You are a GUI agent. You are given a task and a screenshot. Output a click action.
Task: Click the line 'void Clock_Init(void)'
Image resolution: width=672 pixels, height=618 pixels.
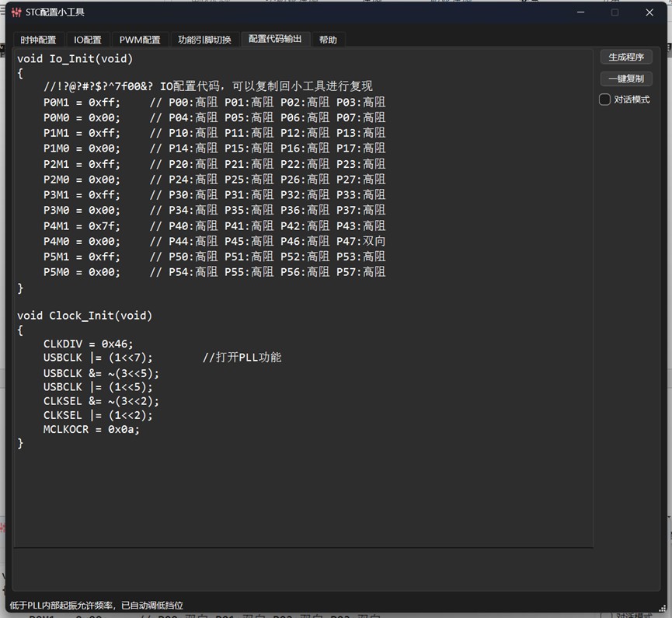tap(85, 316)
